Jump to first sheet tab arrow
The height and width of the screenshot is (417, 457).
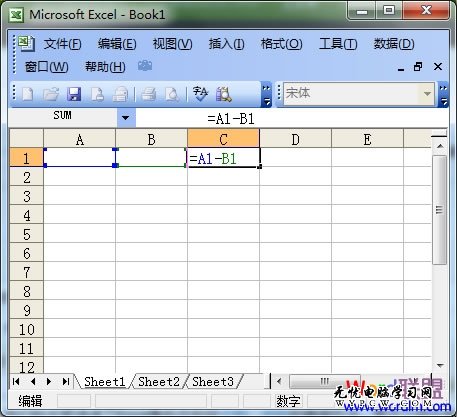(16, 381)
